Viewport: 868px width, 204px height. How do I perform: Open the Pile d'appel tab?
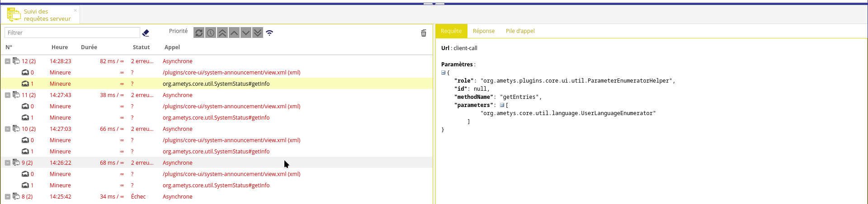point(520,31)
